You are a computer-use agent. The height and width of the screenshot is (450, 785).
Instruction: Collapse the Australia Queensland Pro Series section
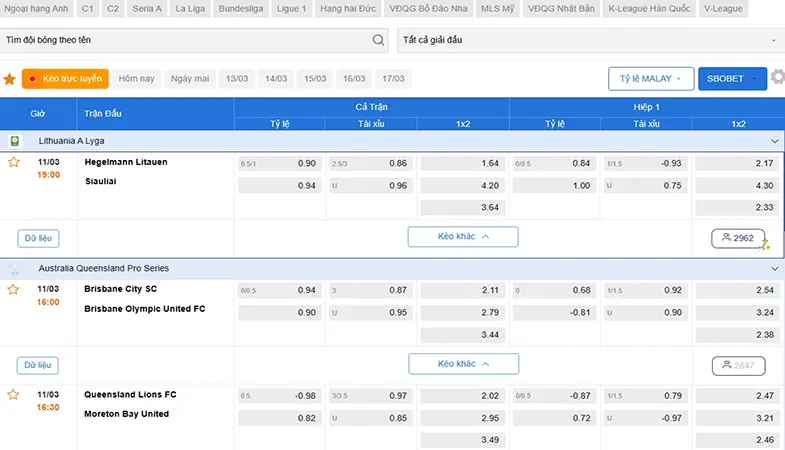click(774, 269)
